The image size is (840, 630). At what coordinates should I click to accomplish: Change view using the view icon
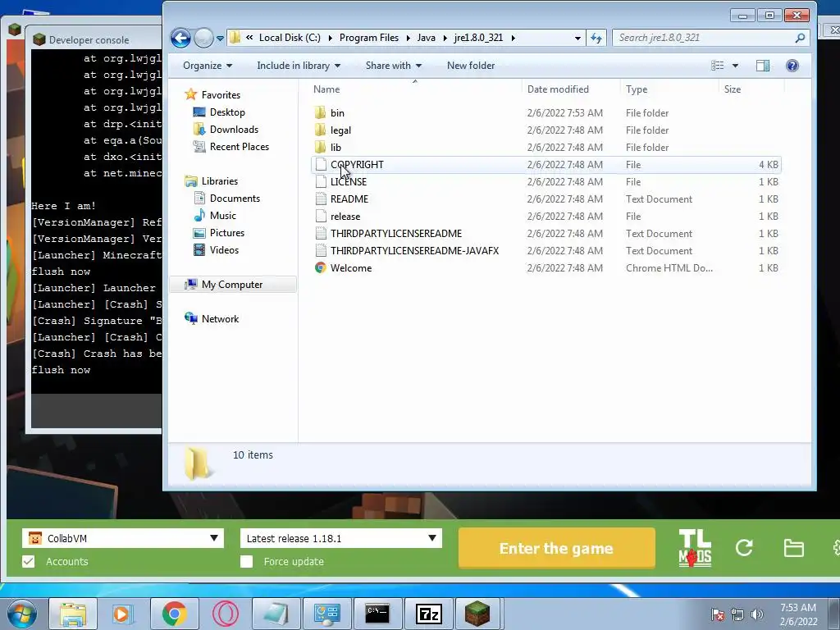pos(717,66)
